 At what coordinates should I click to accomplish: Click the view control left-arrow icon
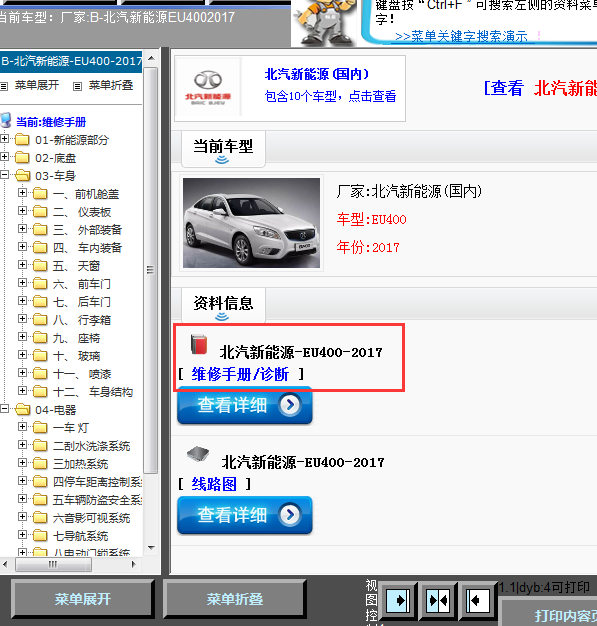pyautogui.click(x=478, y=600)
